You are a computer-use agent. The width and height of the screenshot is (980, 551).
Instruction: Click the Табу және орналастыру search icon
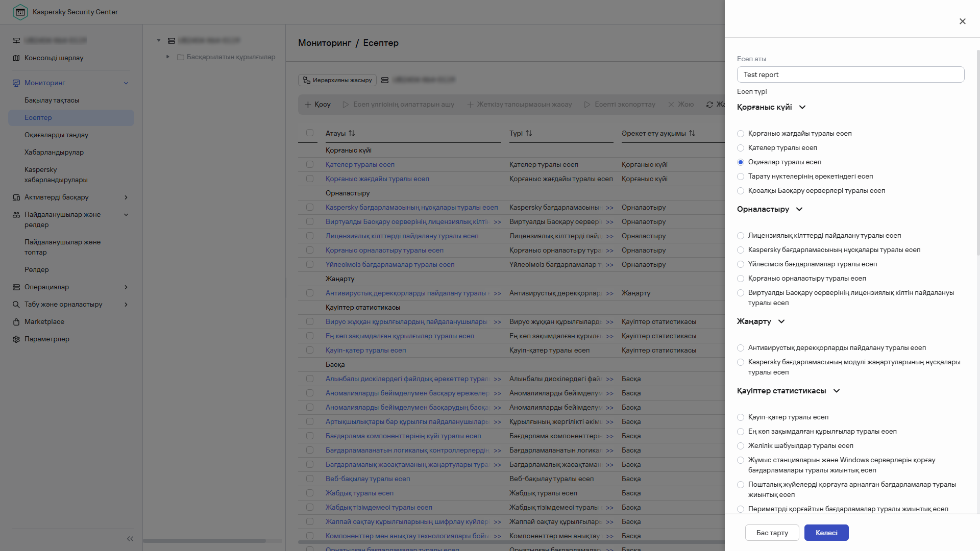click(x=16, y=305)
